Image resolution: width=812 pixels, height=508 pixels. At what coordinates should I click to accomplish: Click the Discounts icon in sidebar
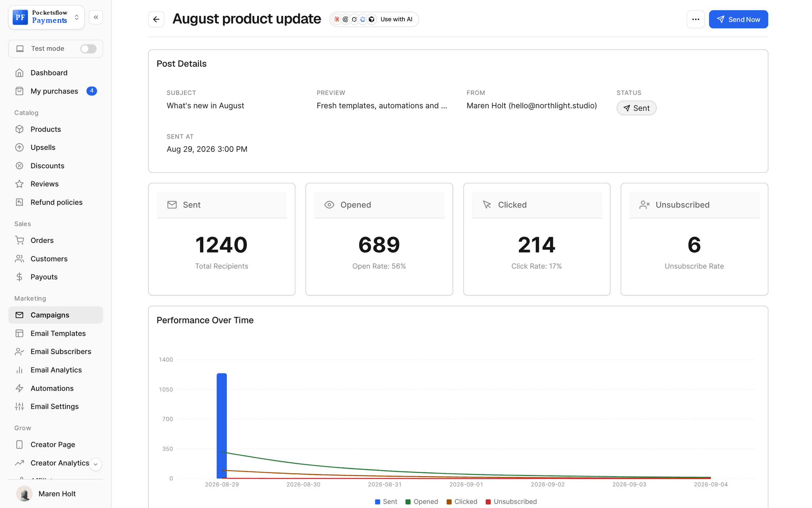click(x=19, y=166)
